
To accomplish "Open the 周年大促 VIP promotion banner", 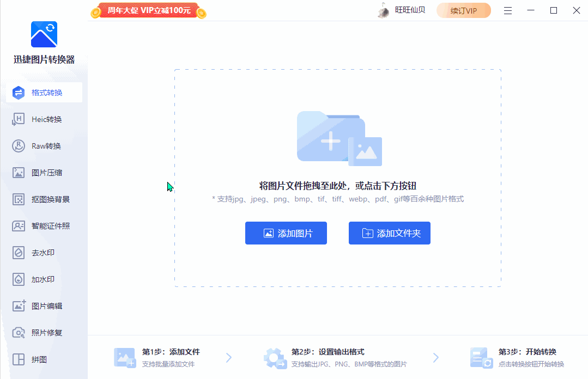I will pyautogui.click(x=148, y=10).
